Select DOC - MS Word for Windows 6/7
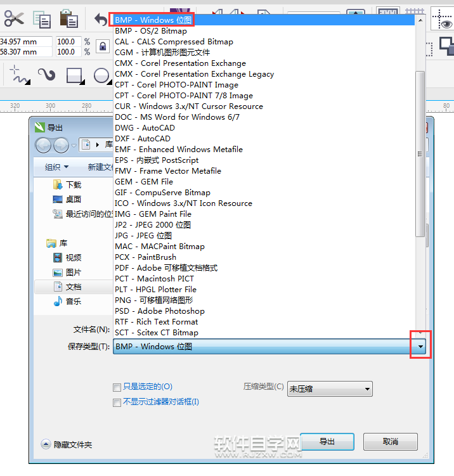Image resolution: width=454 pixels, height=476 pixels. click(x=264, y=117)
